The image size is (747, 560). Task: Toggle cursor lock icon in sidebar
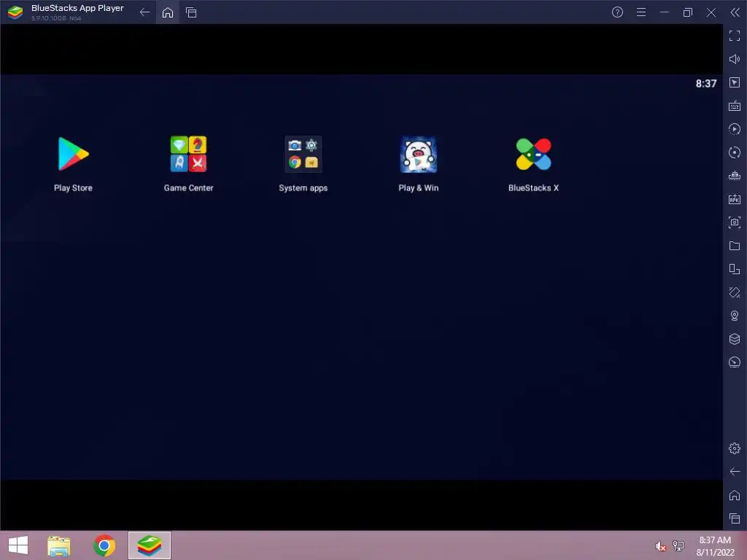point(735,82)
